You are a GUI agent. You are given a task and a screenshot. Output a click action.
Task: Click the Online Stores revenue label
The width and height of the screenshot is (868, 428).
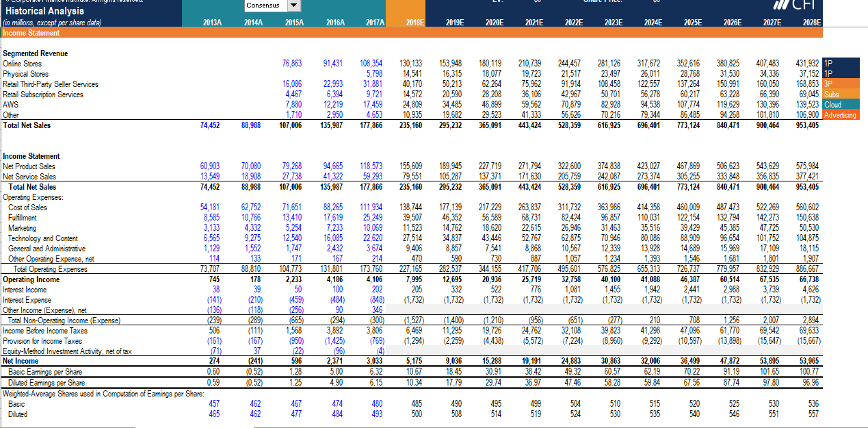[x=25, y=64]
